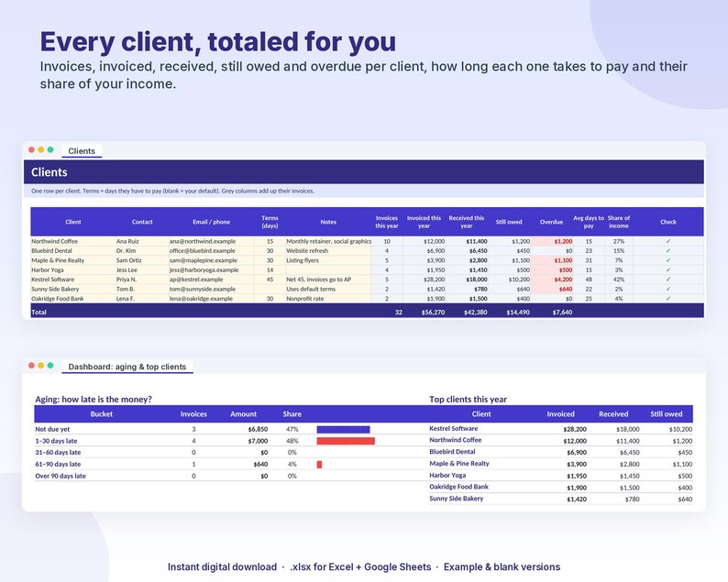Select the Terms (days) column header
This screenshot has height=582, width=728.
point(270,222)
